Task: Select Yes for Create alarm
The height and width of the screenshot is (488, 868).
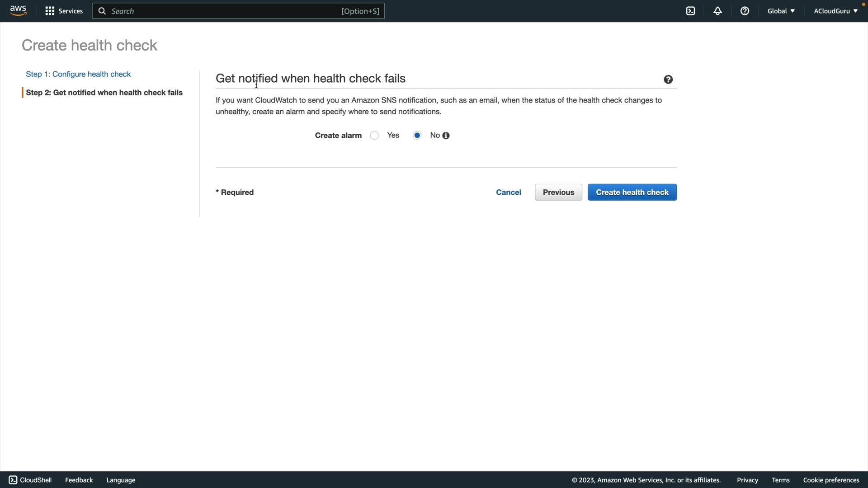Action: (374, 136)
